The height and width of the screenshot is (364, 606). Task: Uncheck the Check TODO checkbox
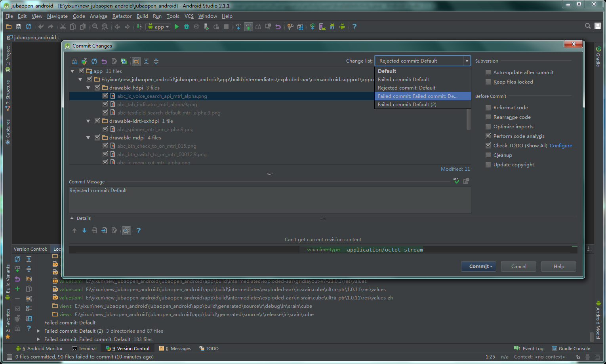pos(488,145)
